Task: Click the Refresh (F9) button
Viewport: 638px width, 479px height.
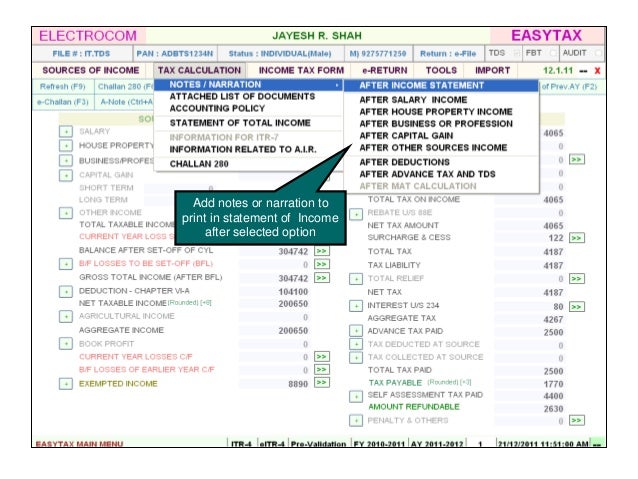Action: [x=63, y=86]
